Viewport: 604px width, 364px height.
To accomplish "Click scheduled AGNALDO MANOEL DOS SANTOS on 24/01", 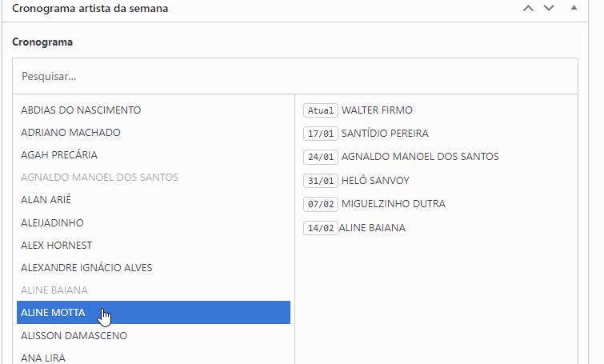I will (420, 157).
